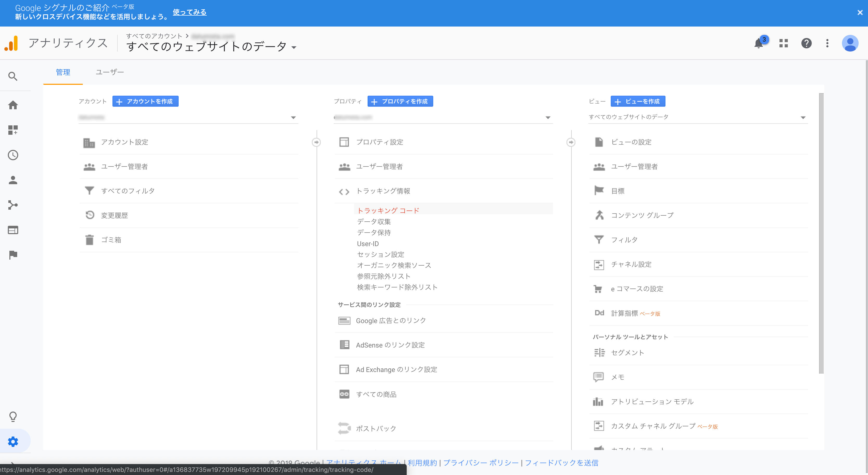Viewport: 868px width, 475px height.
Task: Open ポストバック setting
Action: click(x=443, y=428)
